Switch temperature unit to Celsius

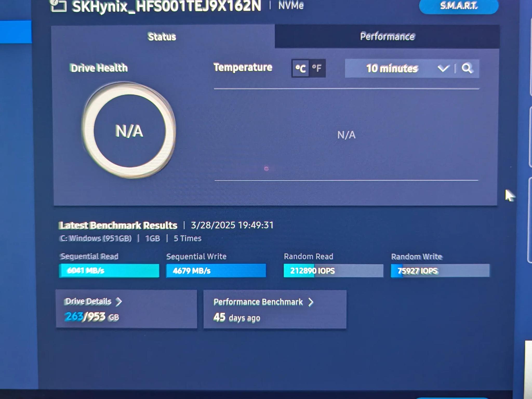(300, 68)
